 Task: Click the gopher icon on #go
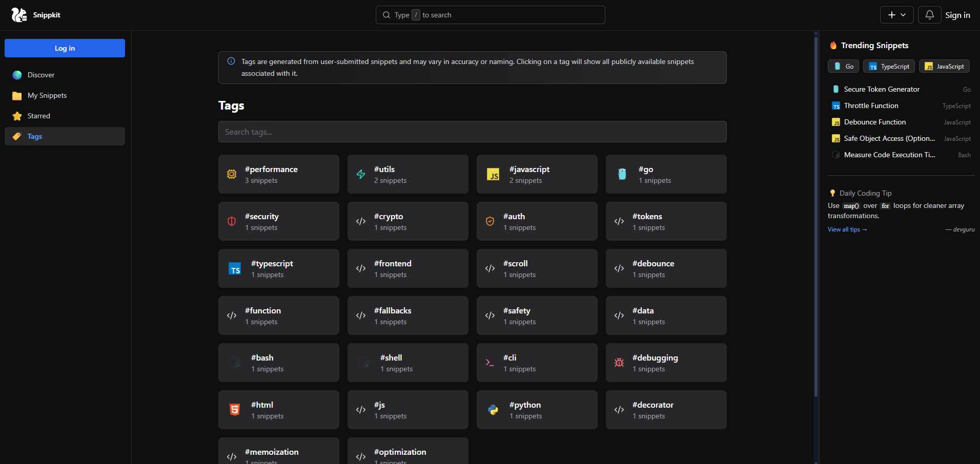click(622, 174)
